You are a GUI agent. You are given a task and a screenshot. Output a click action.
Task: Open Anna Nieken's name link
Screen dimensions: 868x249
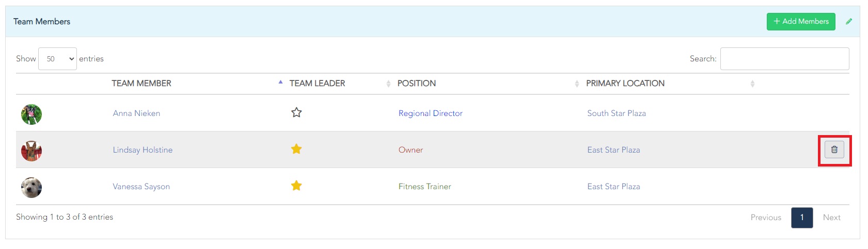click(136, 113)
